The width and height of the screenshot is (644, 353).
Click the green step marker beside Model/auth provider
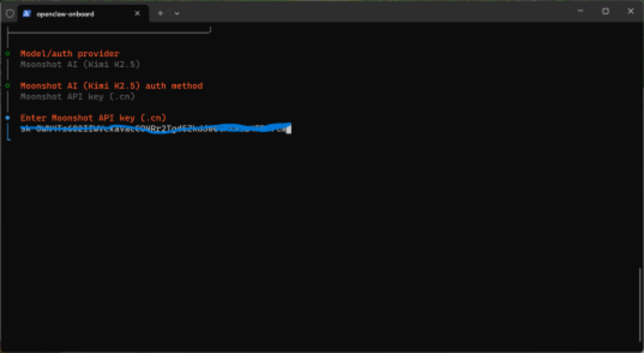tap(8, 53)
